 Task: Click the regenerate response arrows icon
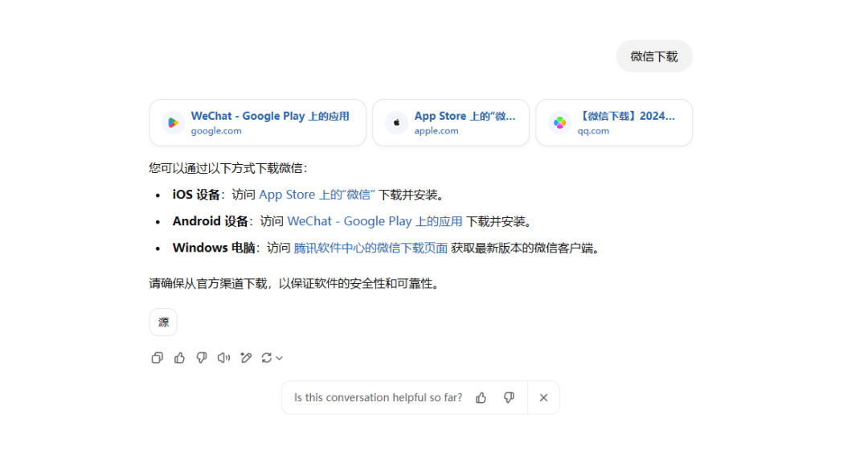pos(267,358)
